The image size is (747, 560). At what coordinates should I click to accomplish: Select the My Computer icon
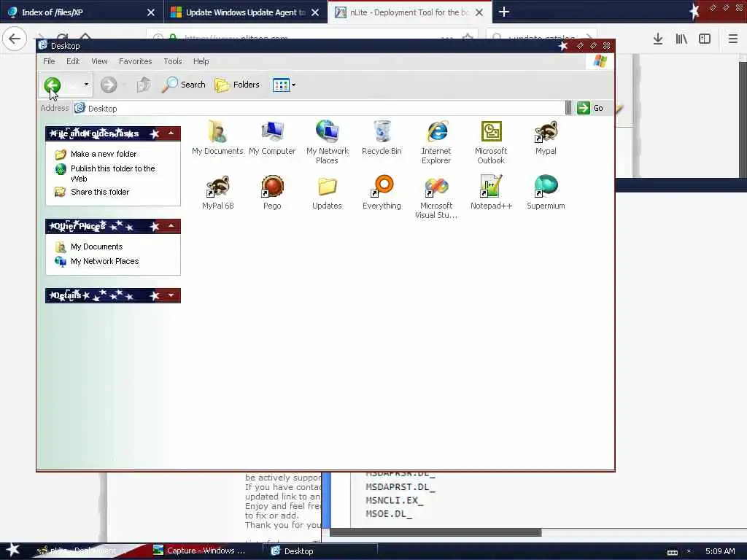[x=272, y=138]
